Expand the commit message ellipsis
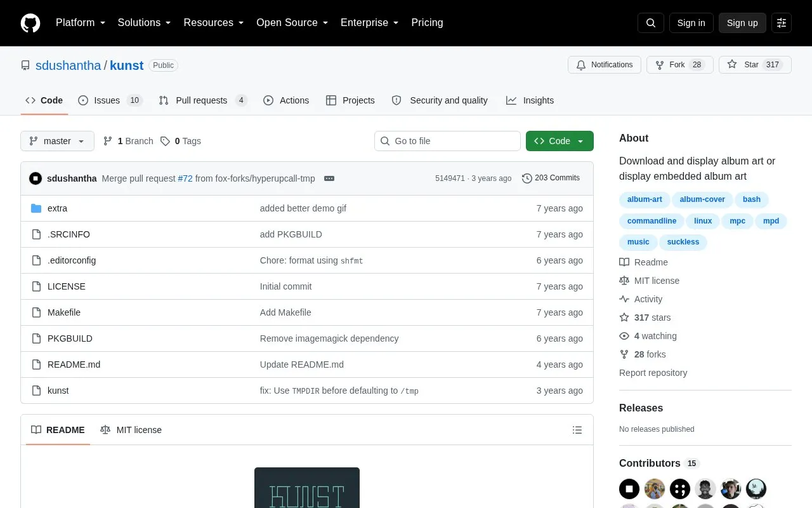The width and height of the screenshot is (812, 508). 329,178
